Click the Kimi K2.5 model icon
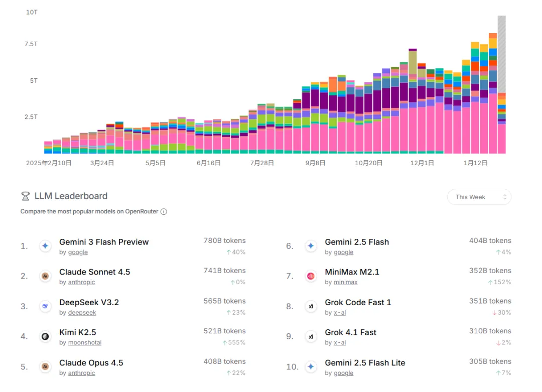 click(x=46, y=336)
